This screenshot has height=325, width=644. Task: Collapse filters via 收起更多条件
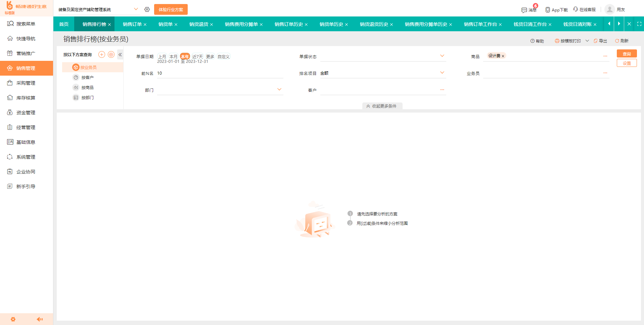click(382, 106)
